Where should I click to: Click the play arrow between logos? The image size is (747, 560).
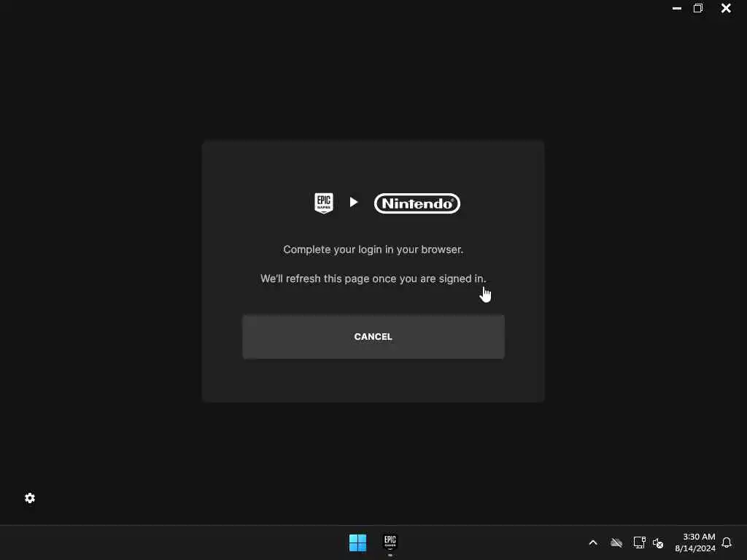click(354, 203)
